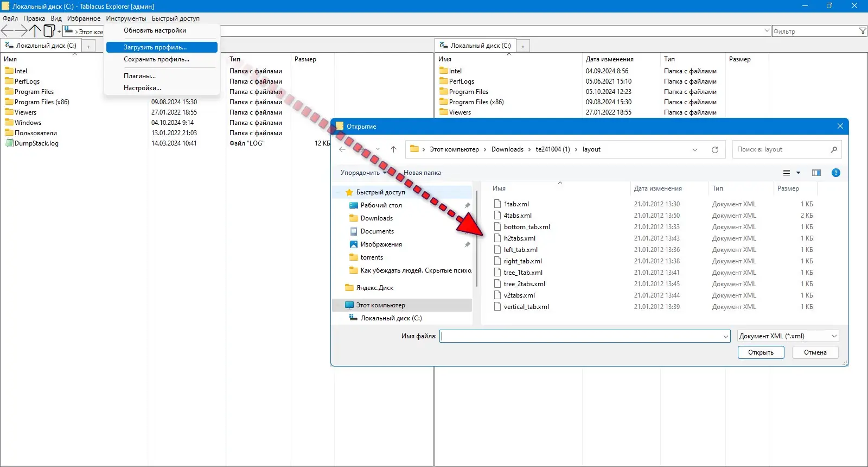Open the Правка menu

34,18
